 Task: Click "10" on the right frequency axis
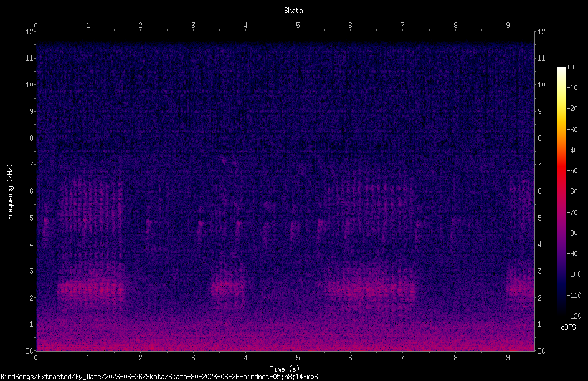541,85
